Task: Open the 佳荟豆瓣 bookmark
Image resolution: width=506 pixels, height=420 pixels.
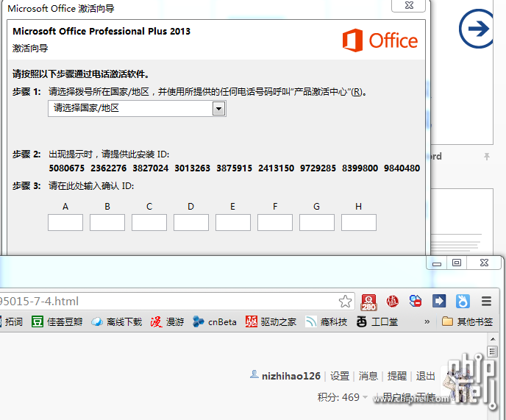Action: click(57, 321)
